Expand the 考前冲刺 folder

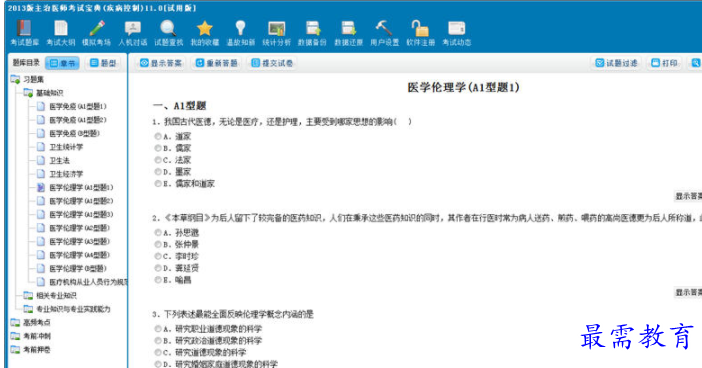30,336
